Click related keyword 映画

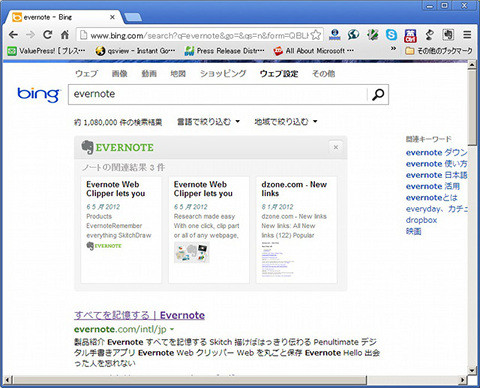tap(414, 231)
